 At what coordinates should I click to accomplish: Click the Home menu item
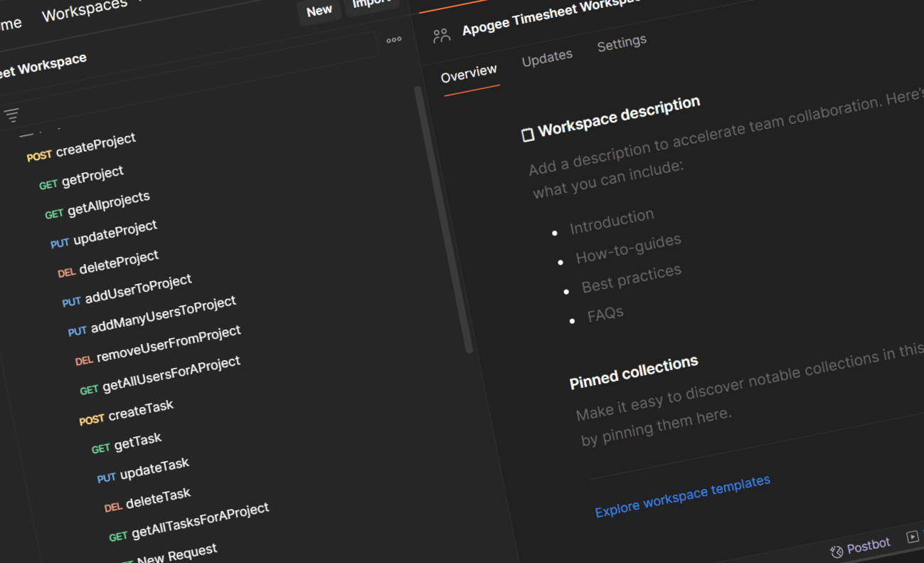[x=9, y=23]
